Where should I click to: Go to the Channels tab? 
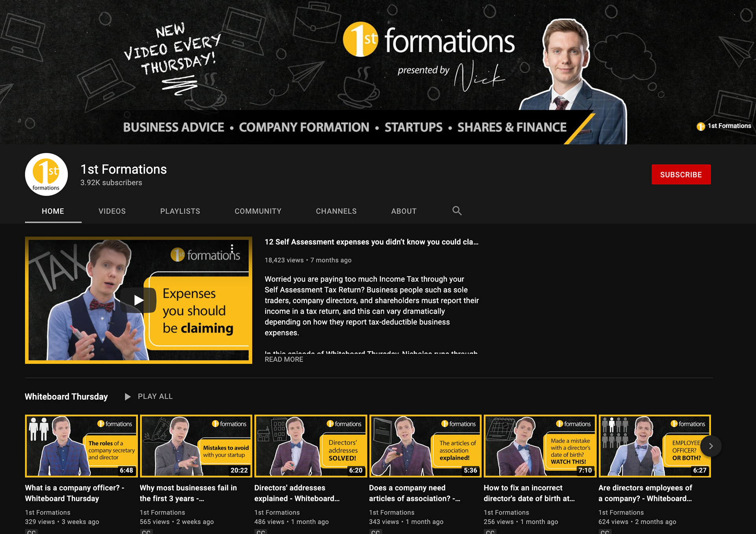coord(336,211)
